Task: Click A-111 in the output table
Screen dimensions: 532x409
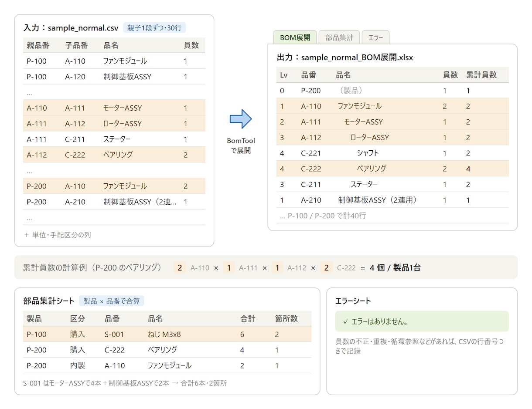Action: click(x=311, y=122)
